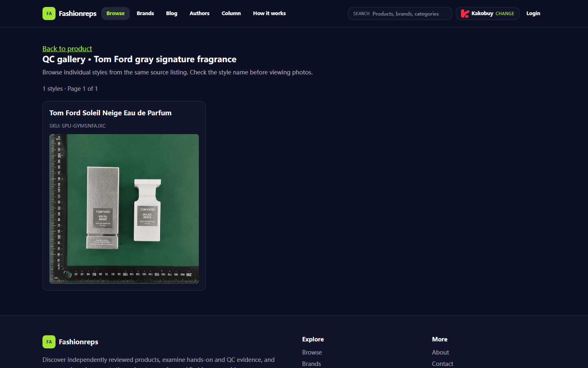Click the More footer heading
The height and width of the screenshot is (368, 588).
(x=440, y=339)
